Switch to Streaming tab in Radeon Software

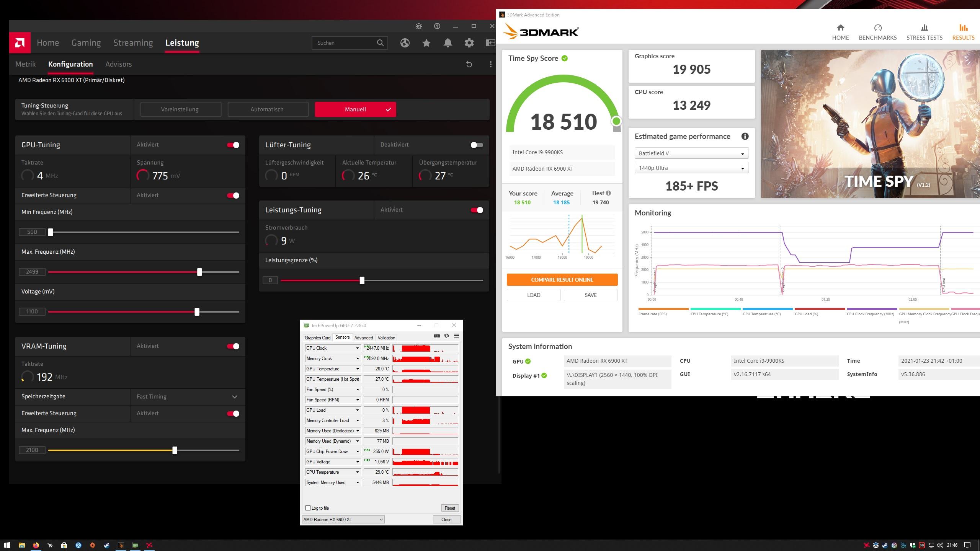[133, 43]
